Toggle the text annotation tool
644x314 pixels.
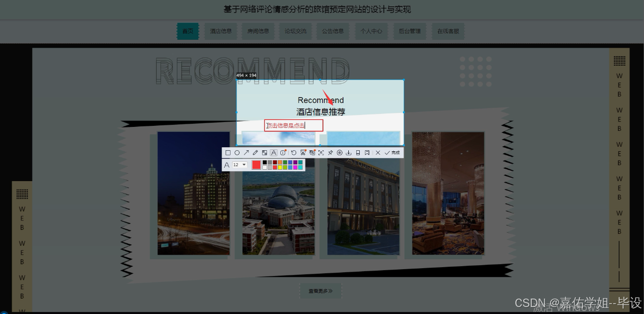(274, 153)
